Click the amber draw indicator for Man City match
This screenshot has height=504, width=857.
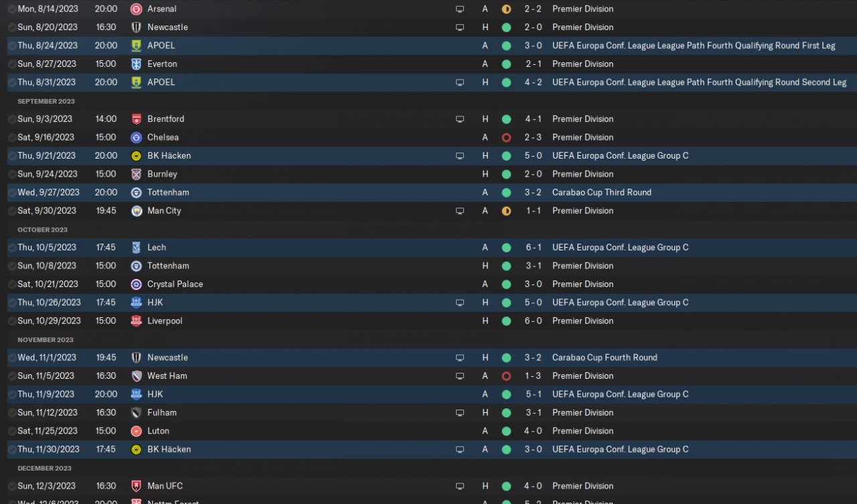(506, 211)
